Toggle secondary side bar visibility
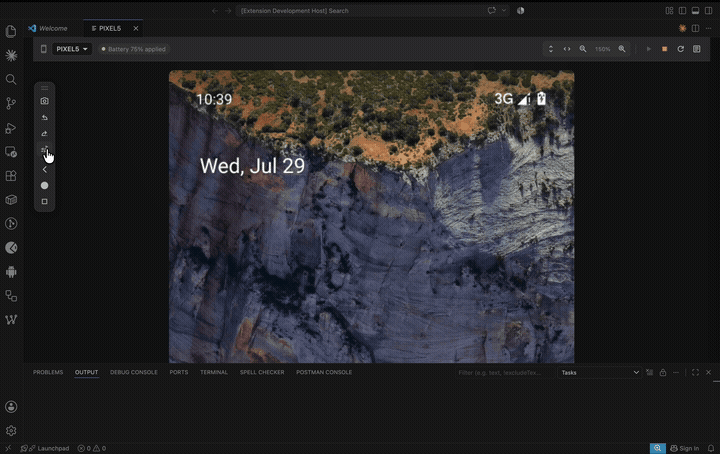 coord(709,11)
